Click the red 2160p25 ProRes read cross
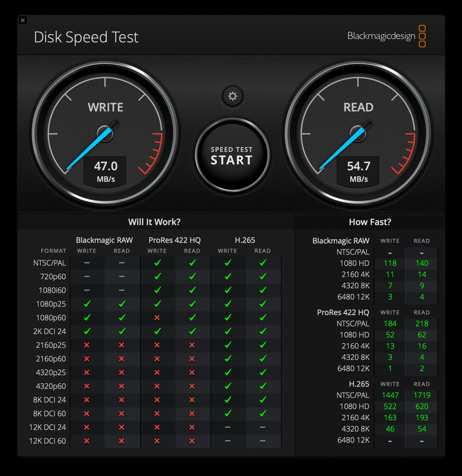Screen dimensions: 462x476 coord(192,345)
